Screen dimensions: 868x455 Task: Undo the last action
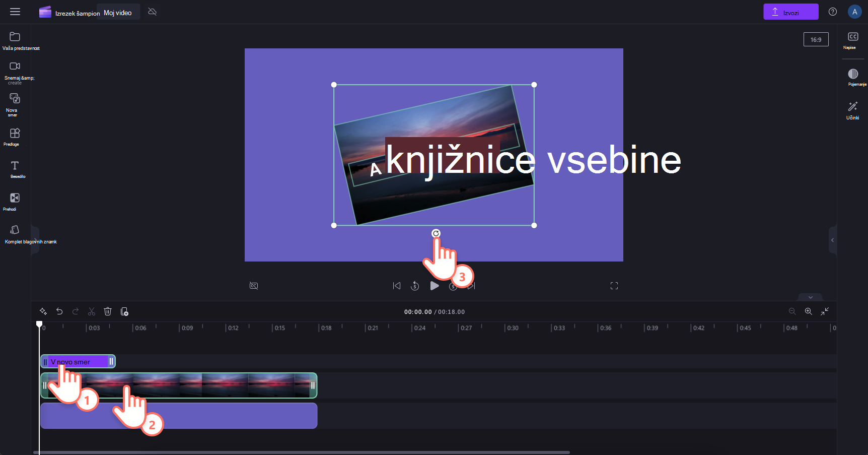[x=59, y=311]
